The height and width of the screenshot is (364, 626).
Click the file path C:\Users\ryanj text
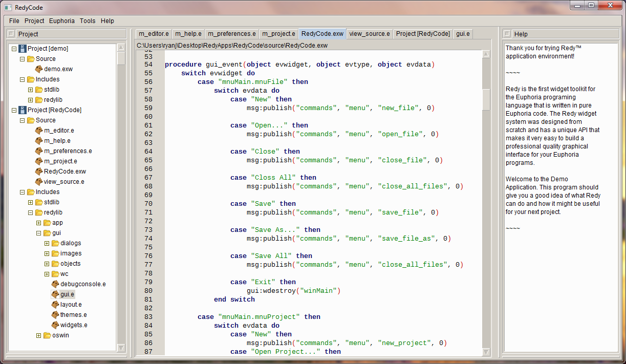(x=232, y=46)
